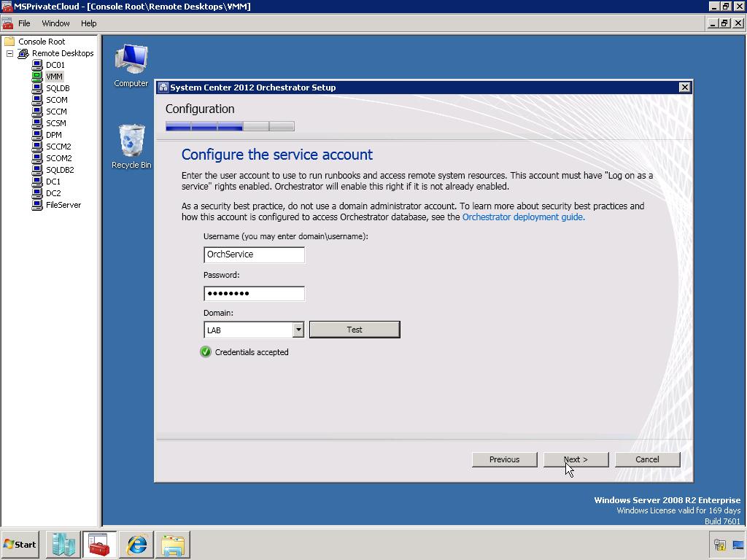
Task: Click the Configuration progress bar
Action: (x=230, y=126)
